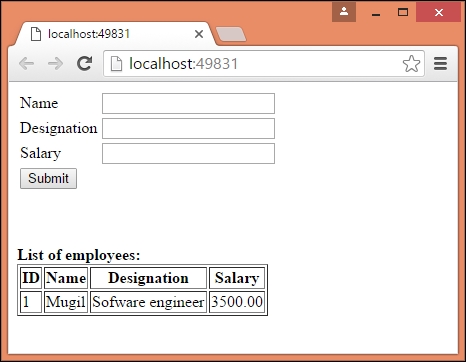The width and height of the screenshot is (466, 362).
Task: Click the browser forward arrow
Action: (x=55, y=64)
